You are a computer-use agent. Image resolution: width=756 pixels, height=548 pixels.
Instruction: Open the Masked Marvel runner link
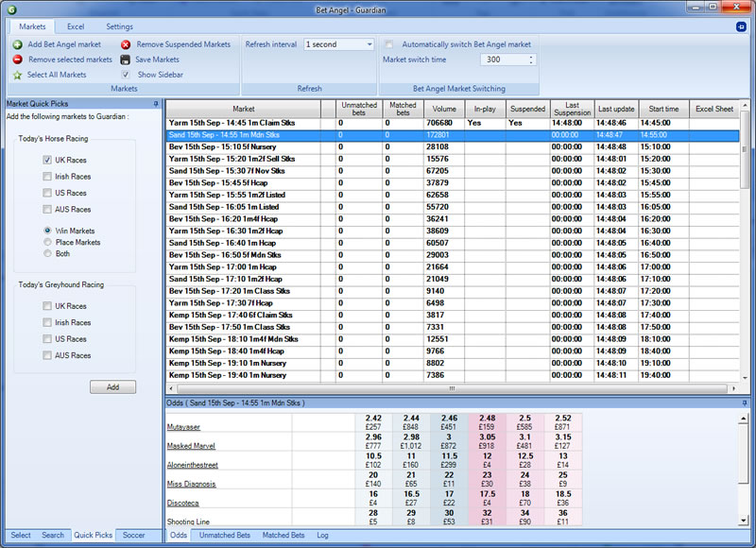(191, 446)
